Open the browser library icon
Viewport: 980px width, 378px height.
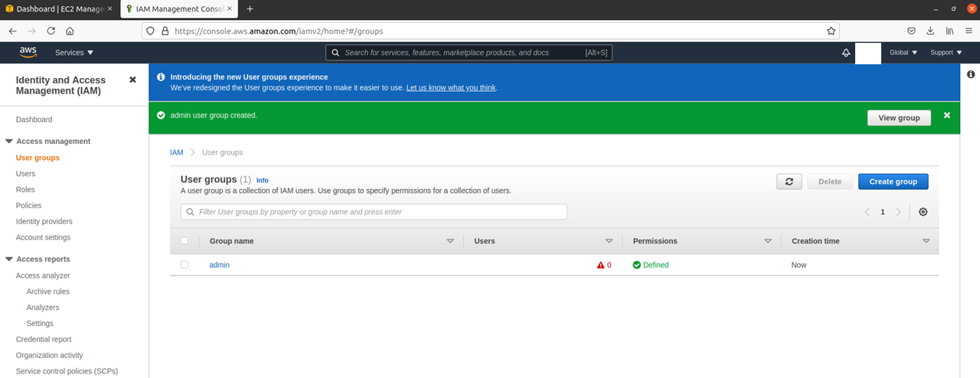click(949, 31)
